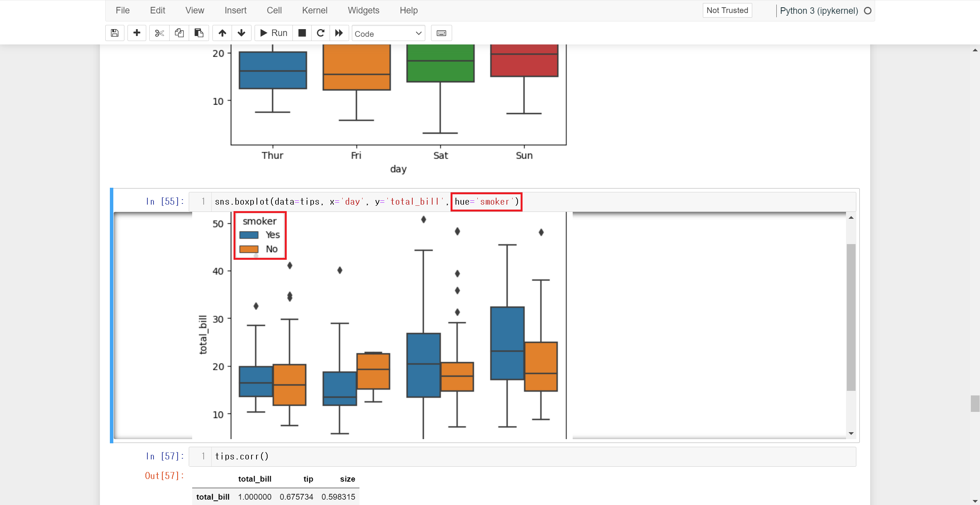980x505 pixels.
Task: Open the cell type Code dropdown
Action: [x=388, y=33]
